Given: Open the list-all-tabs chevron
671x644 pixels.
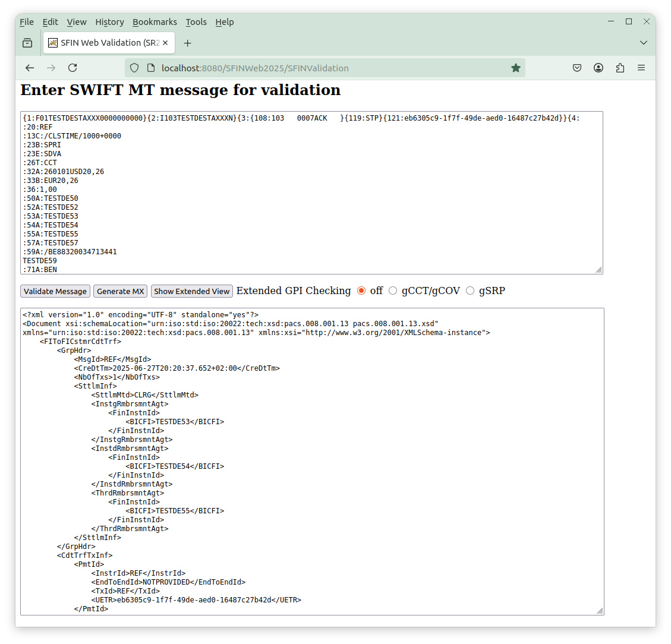Looking at the screenshot, I should click(643, 43).
